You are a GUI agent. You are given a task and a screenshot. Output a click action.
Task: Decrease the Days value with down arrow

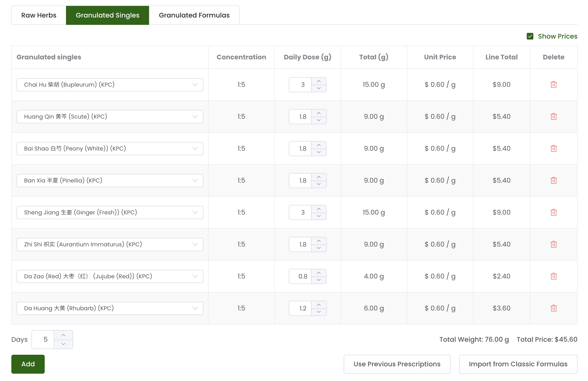click(63, 344)
